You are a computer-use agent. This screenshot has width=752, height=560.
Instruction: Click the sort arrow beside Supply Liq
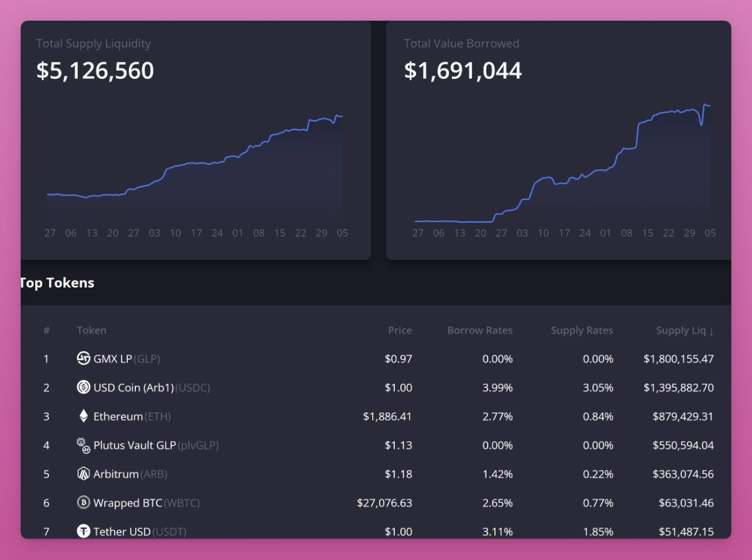(x=711, y=330)
